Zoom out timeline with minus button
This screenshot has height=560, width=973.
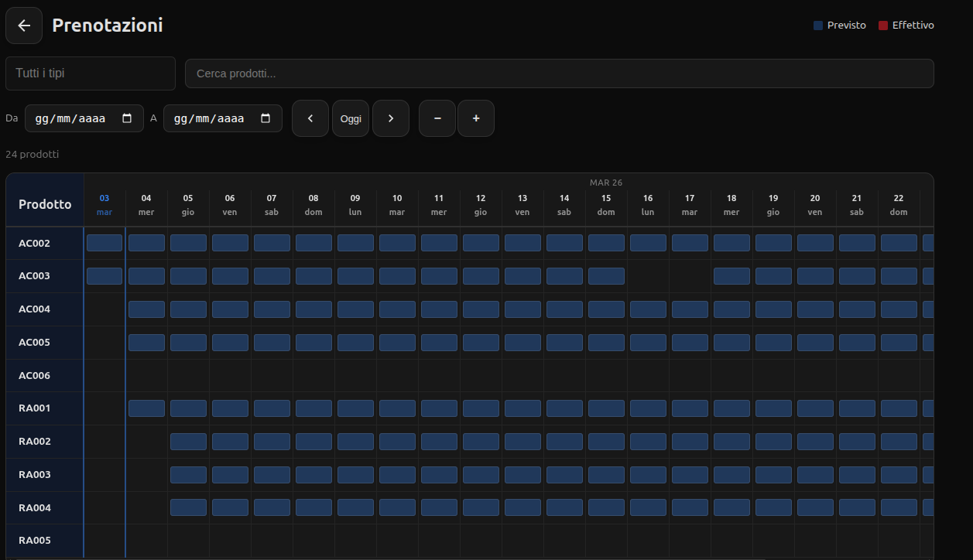[437, 118]
